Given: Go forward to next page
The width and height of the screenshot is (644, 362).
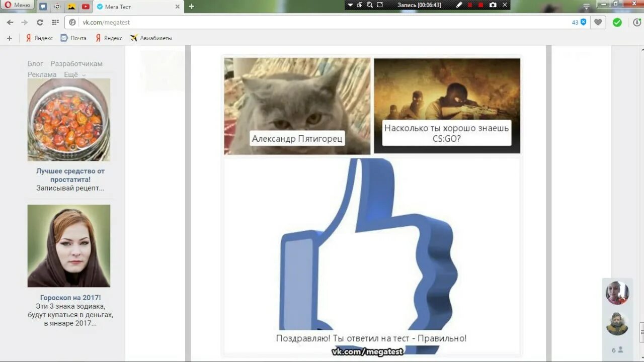Looking at the screenshot, I should point(25,22).
